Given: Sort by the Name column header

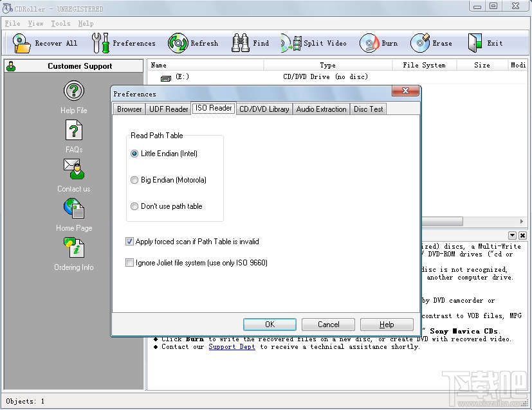Looking at the screenshot, I should coord(205,65).
